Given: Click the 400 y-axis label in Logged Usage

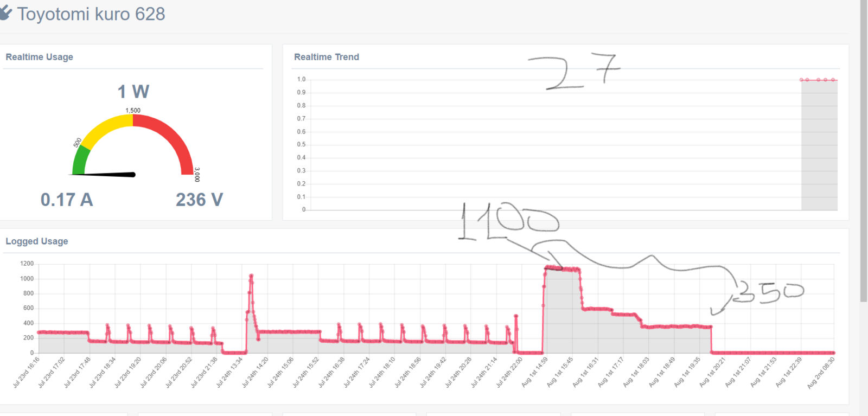Looking at the screenshot, I should coord(29,323).
